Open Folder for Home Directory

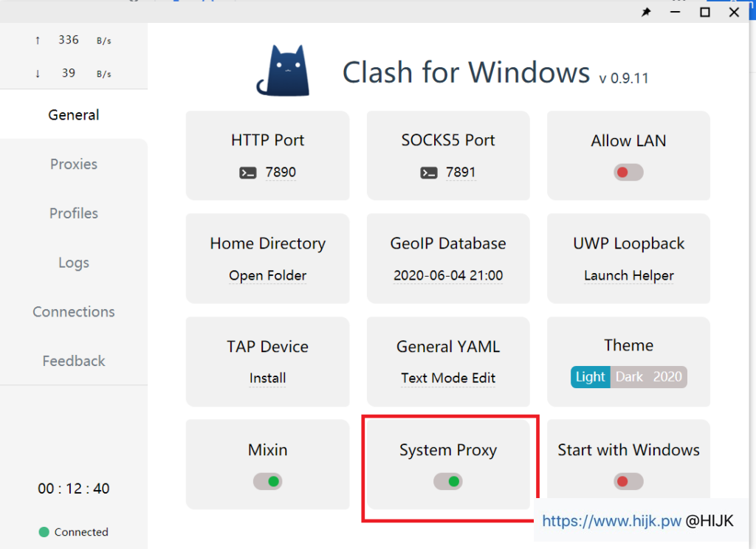click(x=267, y=276)
